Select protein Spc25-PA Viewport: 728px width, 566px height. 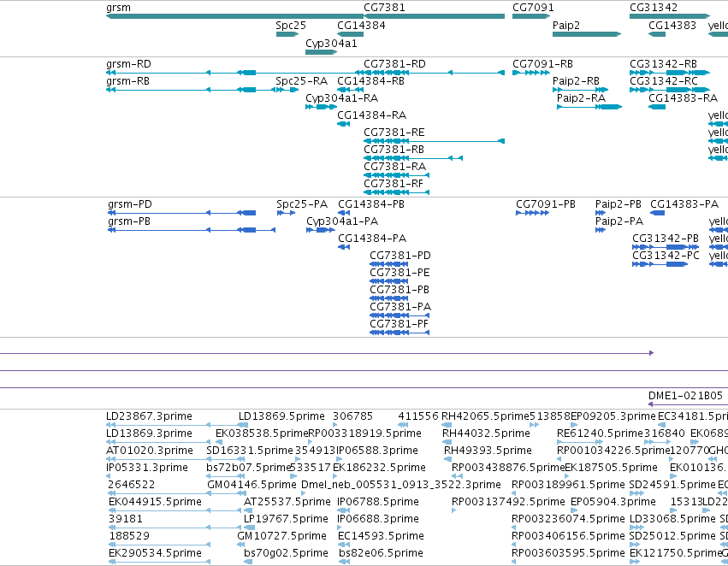pyautogui.click(x=302, y=204)
